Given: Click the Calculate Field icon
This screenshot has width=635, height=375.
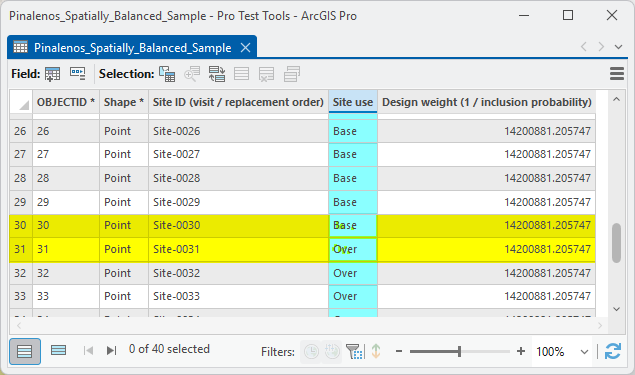Looking at the screenshot, I should (77, 74).
